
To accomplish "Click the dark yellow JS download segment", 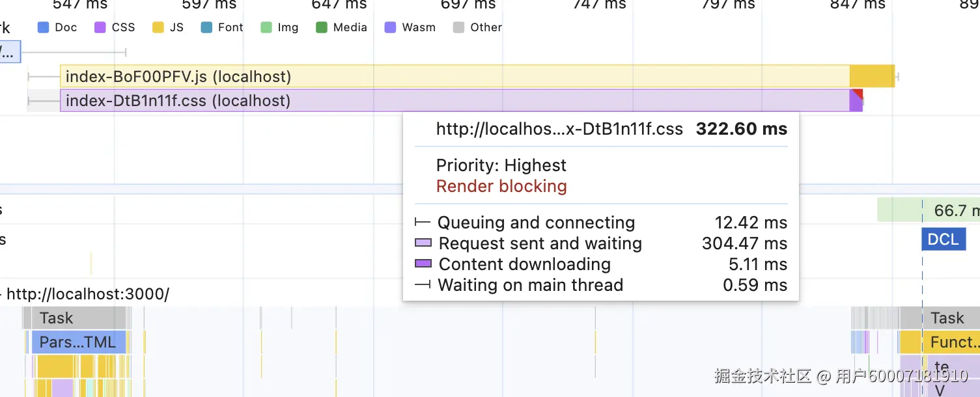I will tap(872, 77).
